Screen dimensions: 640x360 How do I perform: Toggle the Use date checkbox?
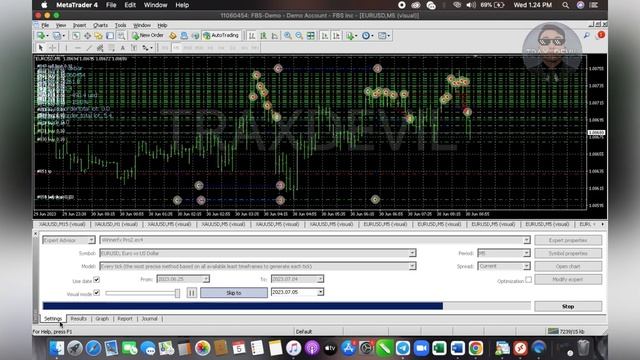coord(97,280)
